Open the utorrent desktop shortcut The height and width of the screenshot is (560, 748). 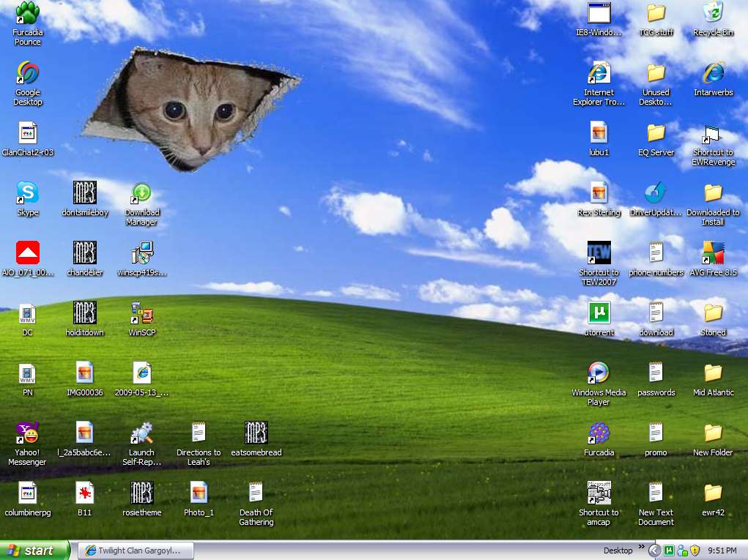tap(599, 313)
